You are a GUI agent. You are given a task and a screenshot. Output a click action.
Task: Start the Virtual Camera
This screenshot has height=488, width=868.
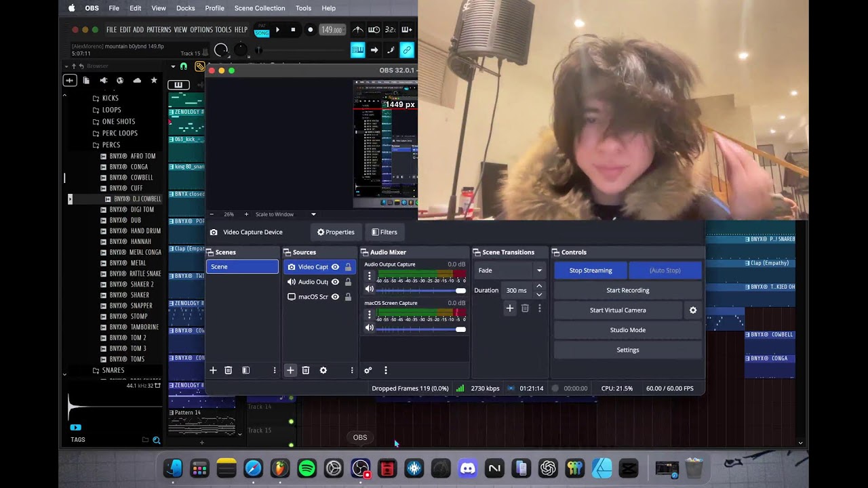pos(618,310)
